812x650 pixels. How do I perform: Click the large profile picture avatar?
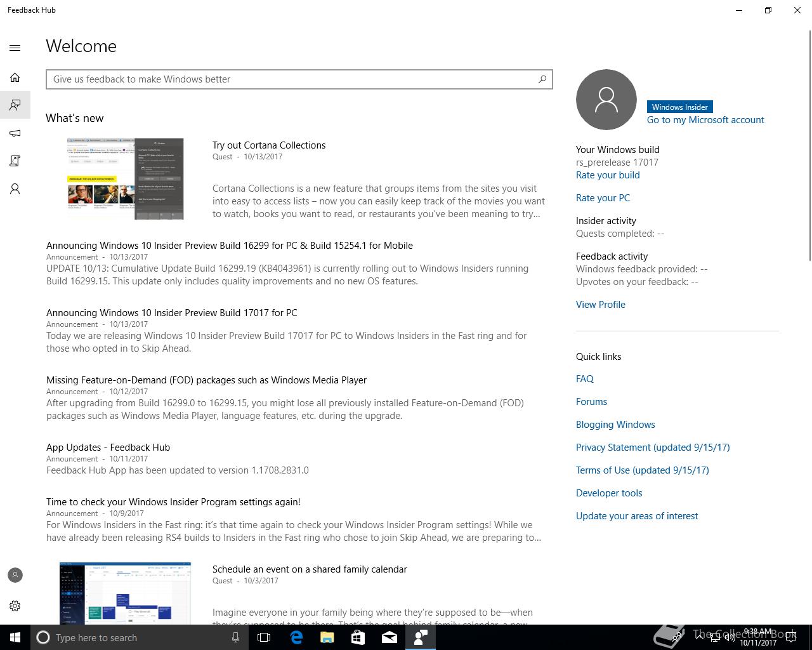pyautogui.click(x=606, y=100)
